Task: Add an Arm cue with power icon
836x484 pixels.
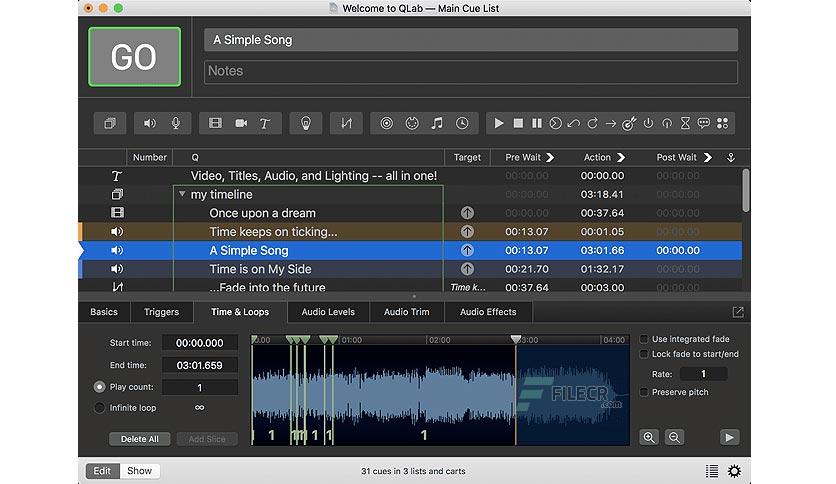Action: 648,124
